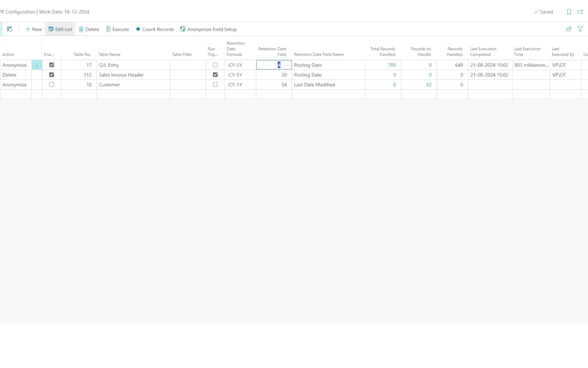Click the Delete action
The height and width of the screenshot is (368, 588).
pyautogui.click(x=89, y=29)
